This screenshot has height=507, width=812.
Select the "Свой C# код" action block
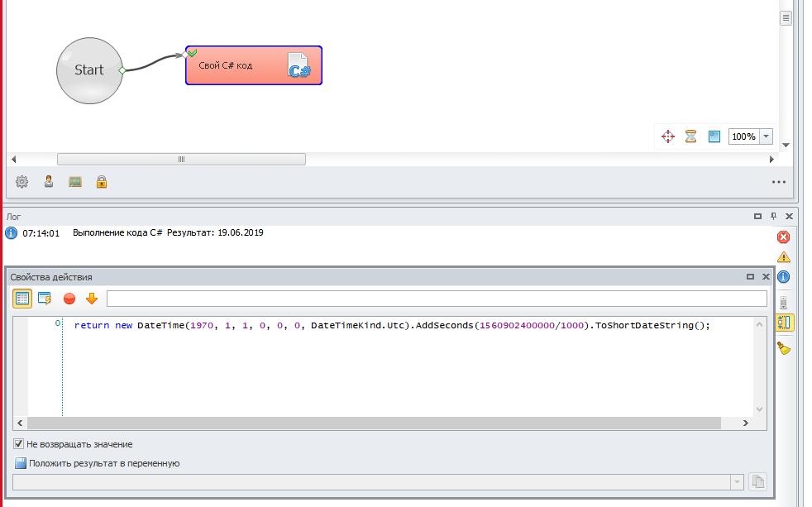click(x=254, y=65)
